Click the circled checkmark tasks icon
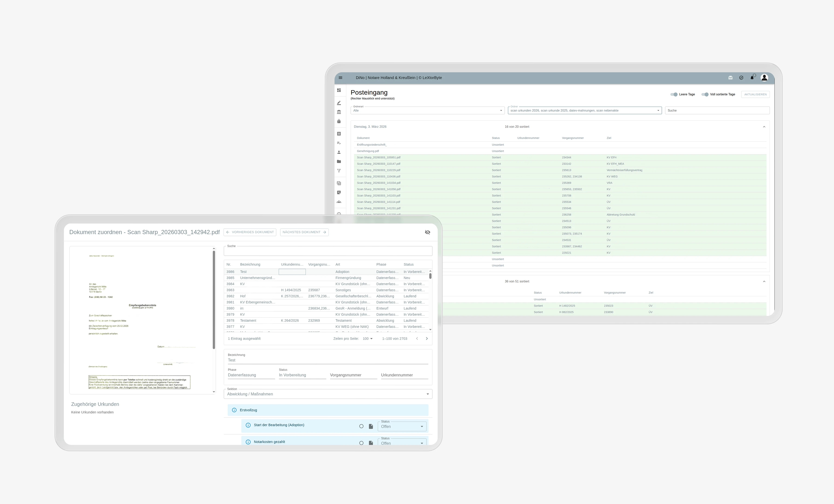Viewport: 834px width, 504px height. [x=741, y=78]
